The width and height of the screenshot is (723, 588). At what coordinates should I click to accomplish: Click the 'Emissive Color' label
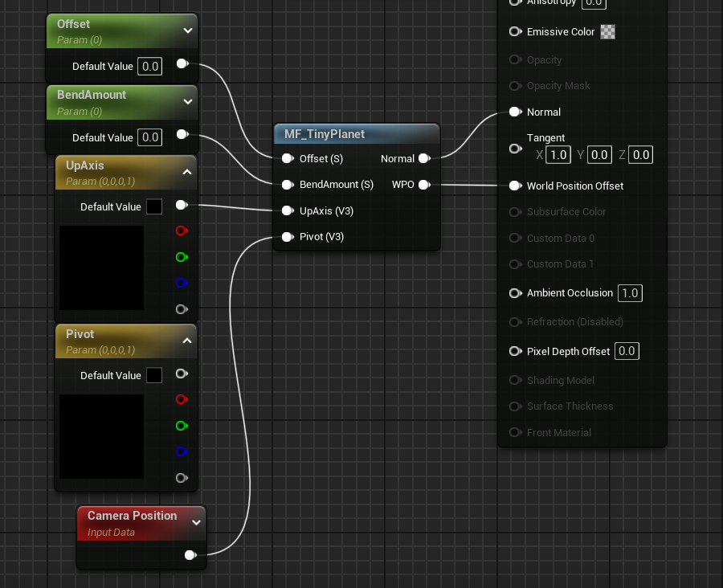[561, 32]
